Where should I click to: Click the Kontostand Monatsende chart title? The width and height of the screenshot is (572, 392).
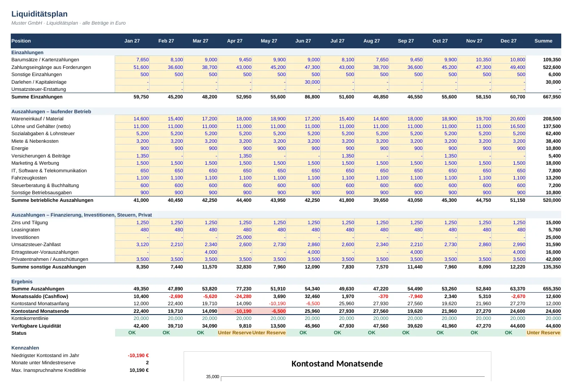click(x=337, y=363)
